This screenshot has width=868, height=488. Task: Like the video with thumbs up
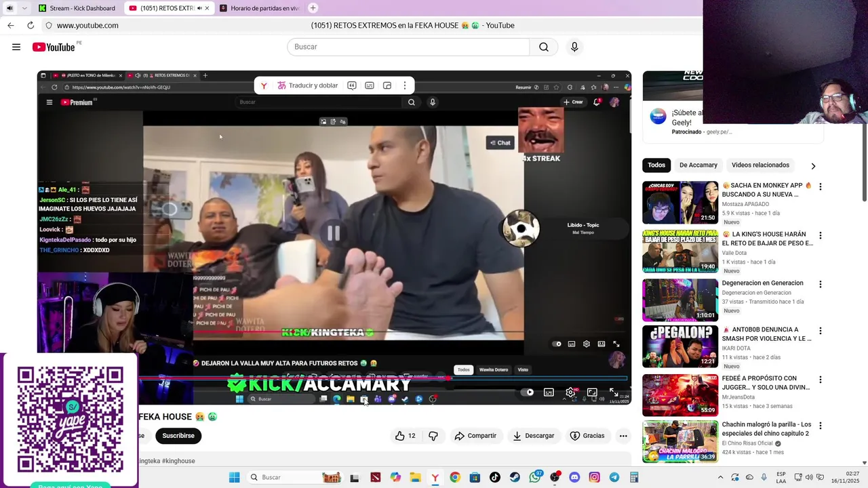pyautogui.click(x=405, y=436)
